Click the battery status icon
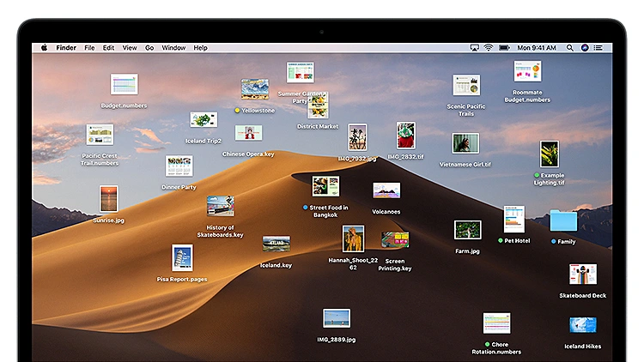This screenshot has width=644, height=362. tap(504, 48)
